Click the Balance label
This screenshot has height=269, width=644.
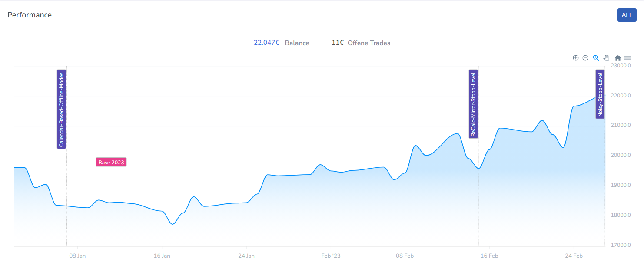[x=297, y=43]
